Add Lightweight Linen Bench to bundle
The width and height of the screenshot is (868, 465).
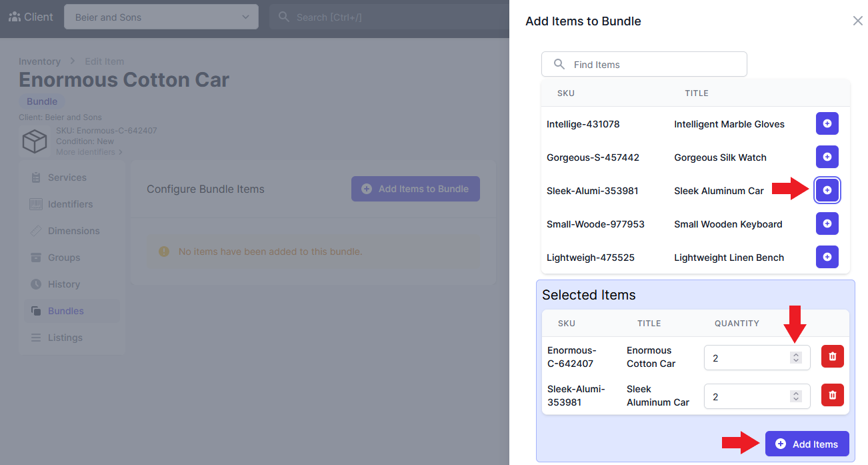coord(827,257)
